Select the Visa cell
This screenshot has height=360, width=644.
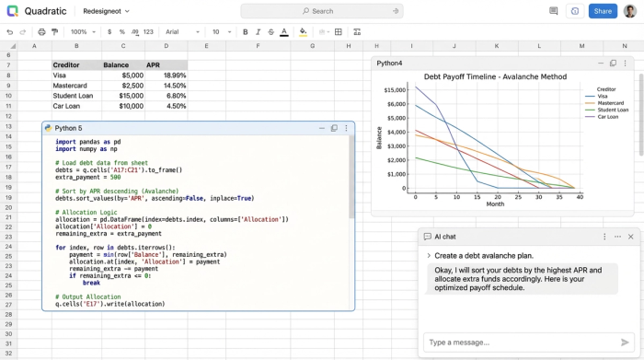pos(76,75)
